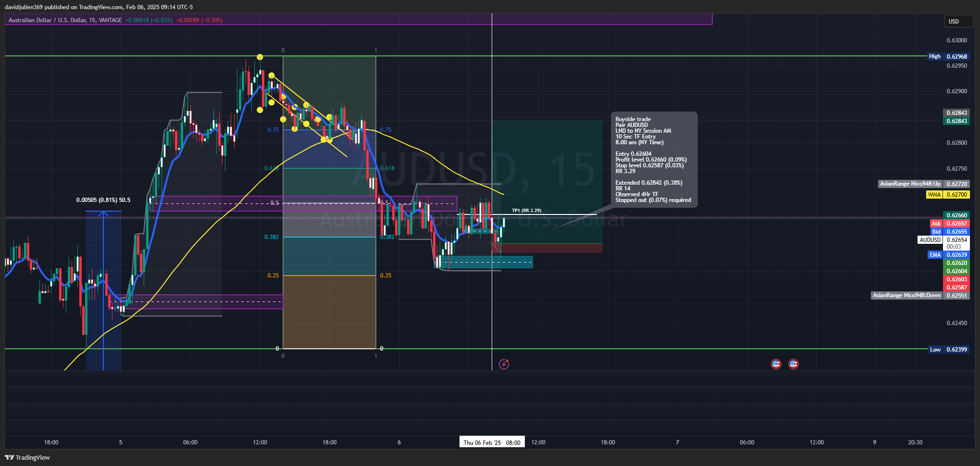Click the Thu 06 Feb '25 08:00 crosshair date label
The height and width of the screenshot is (466, 980).
tap(492, 442)
